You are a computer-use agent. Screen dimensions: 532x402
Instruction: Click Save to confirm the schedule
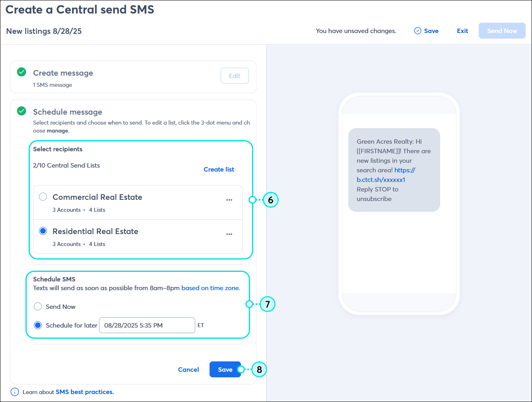coord(225,369)
